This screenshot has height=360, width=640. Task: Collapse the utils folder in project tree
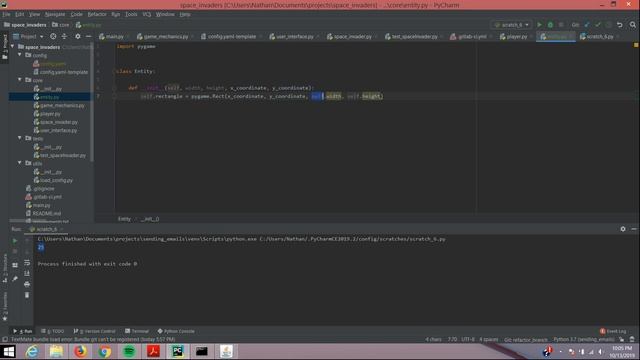[x=20, y=163]
